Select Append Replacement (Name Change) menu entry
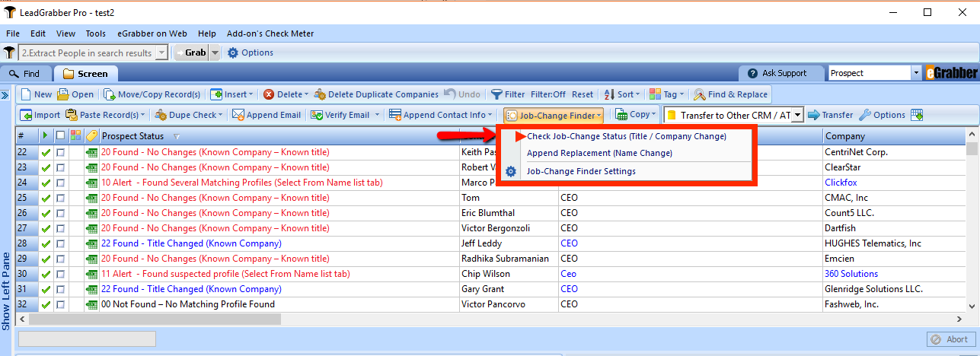The image size is (980, 356). [x=600, y=153]
